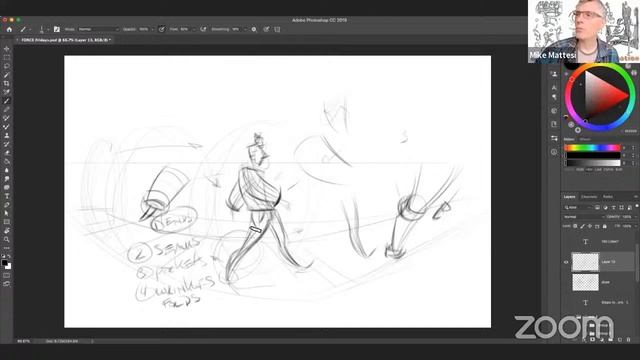Select the Clone Stamp tool

point(7,135)
